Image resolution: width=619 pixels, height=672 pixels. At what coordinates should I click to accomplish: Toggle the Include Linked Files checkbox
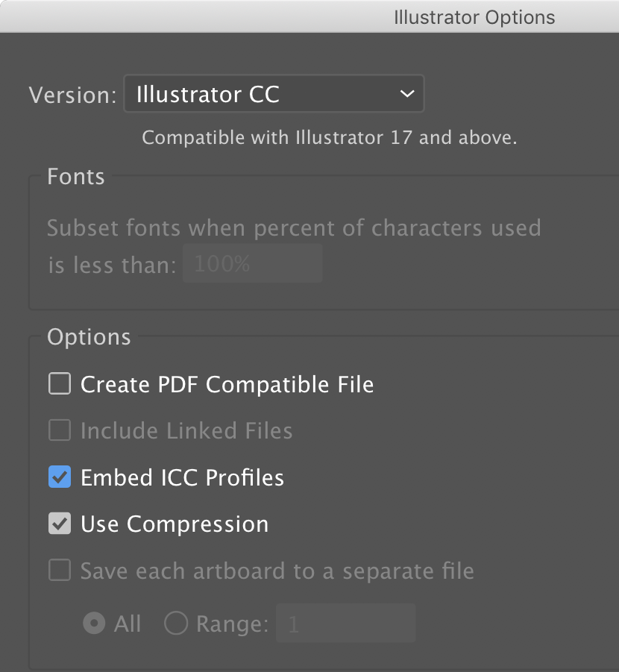coord(59,430)
